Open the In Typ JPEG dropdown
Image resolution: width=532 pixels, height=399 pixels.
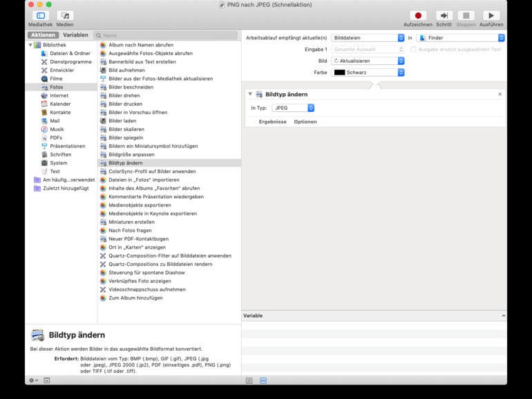pyautogui.click(x=293, y=108)
